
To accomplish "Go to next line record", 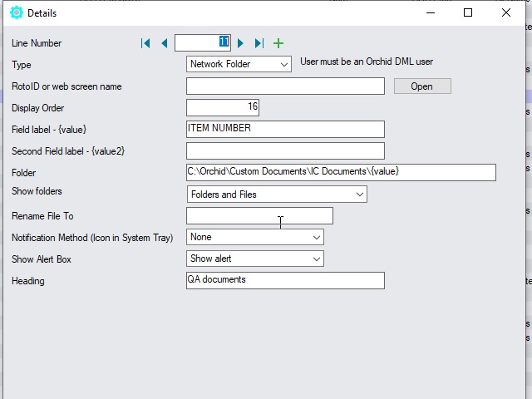I will (x=241, y=43).
